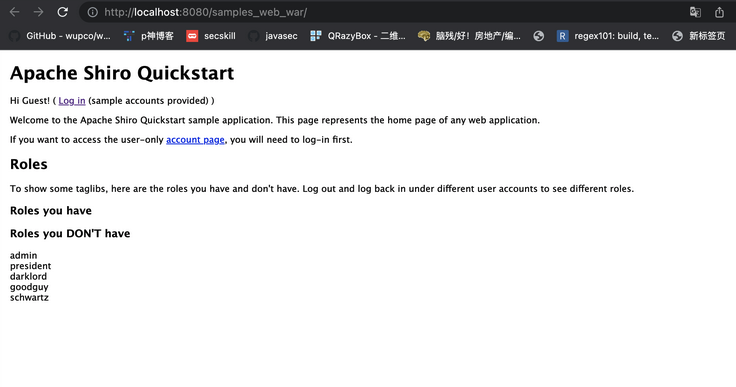This screenshot has width=736, height=387.
Task: Go back with the browser back arrow
Action: [x=15, y=12]
